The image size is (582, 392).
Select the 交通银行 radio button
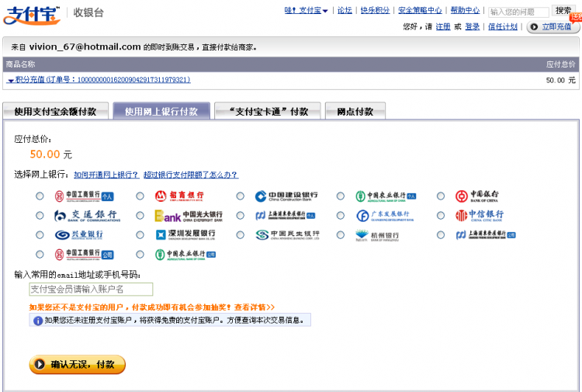tap(40, 215)
